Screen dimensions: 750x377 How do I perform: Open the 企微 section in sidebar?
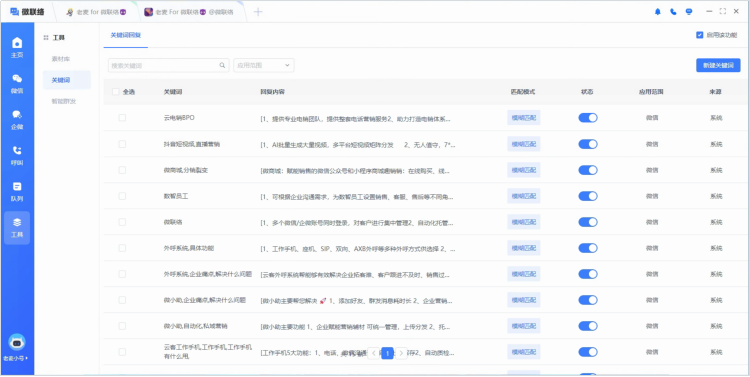point(17,120)
